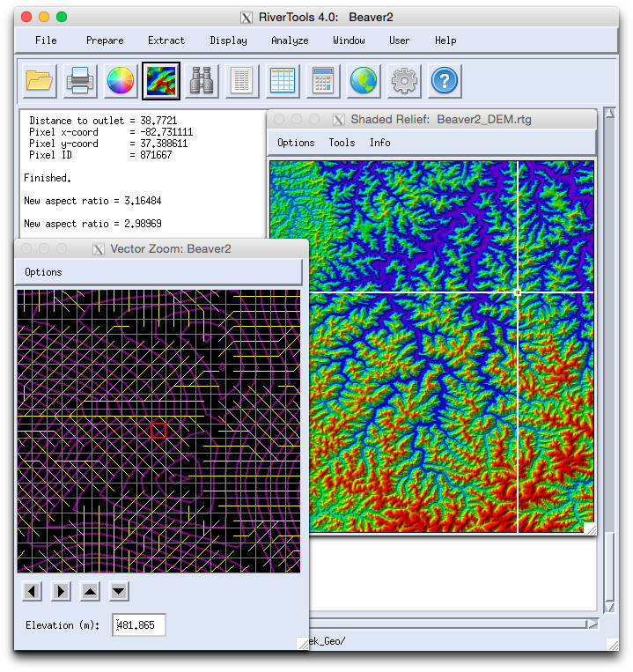
Task: Click the open folder toolbar icon
Action: (x=40, y=82)
